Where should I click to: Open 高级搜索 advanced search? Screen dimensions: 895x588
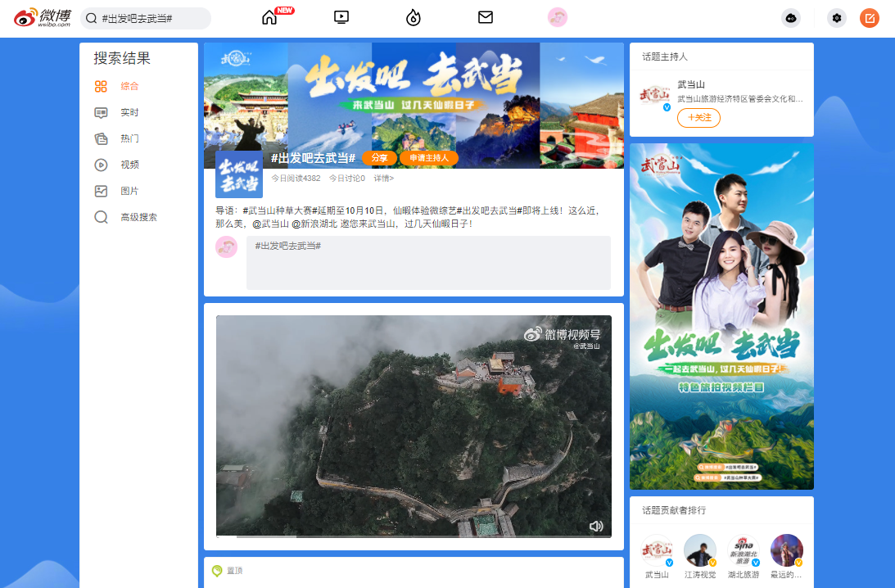(x=138, y=218)
